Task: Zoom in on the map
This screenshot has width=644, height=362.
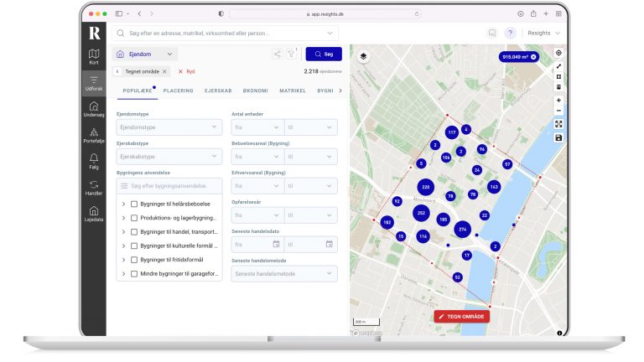Action: [558, 101]
